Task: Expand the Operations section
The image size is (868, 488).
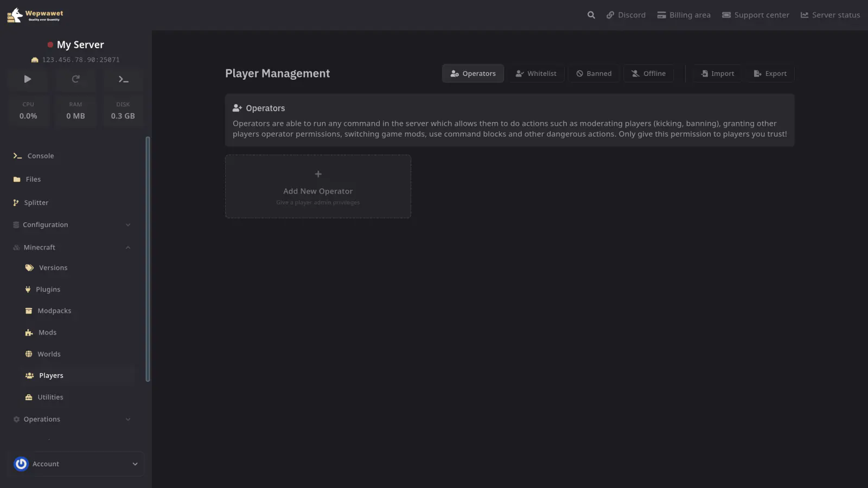Action: pyautogui.click(x=72, y=419)
